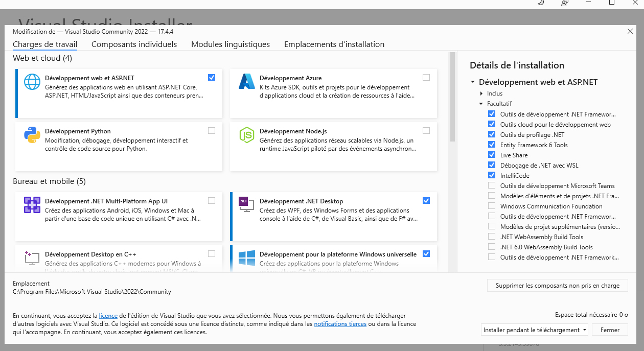Check the .NET Multi-Platform App UI workload

click(x=212, y=200)
